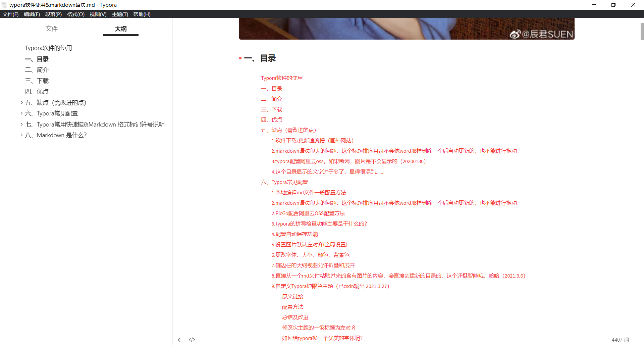Click TOC link Typora软件的使用
644x345 pixels.
click(x=282, y=78)
